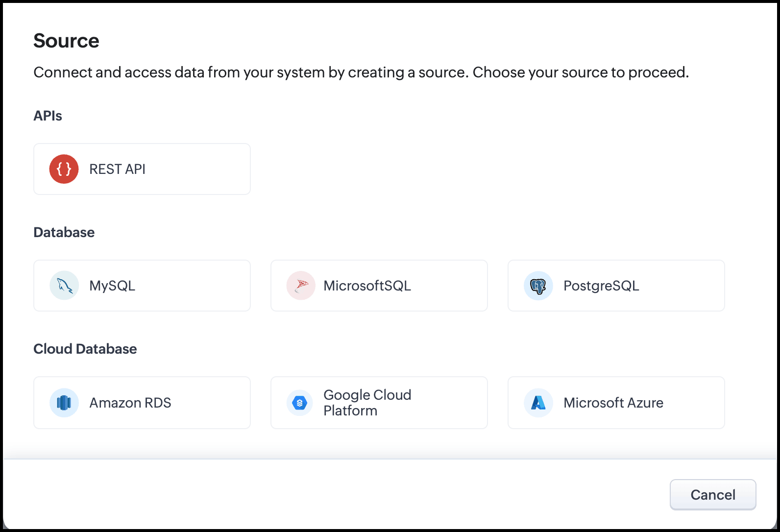Screen dimensions: 780x532
Task: Pick the Google Cloud Platform label text
Action: 367,403
